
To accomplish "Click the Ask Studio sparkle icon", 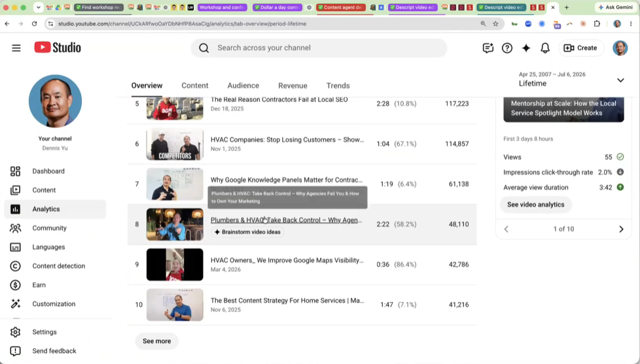I will [x=526, y=48].
